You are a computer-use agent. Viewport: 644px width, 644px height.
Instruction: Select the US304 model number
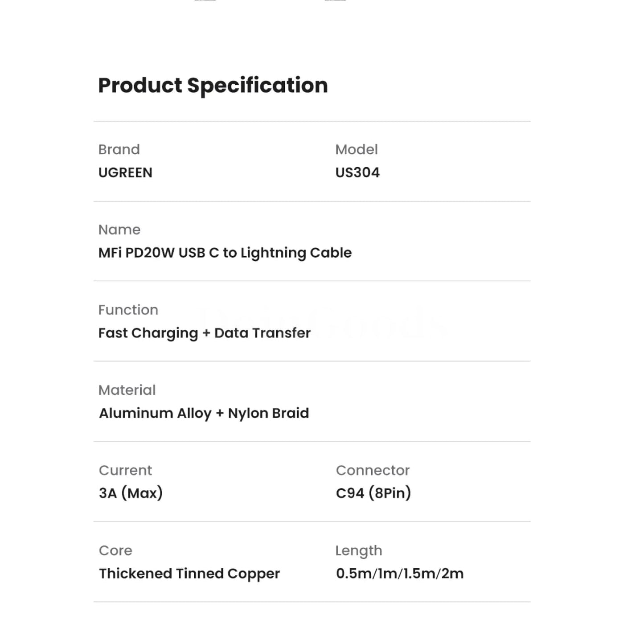click(x=357, y=172)
